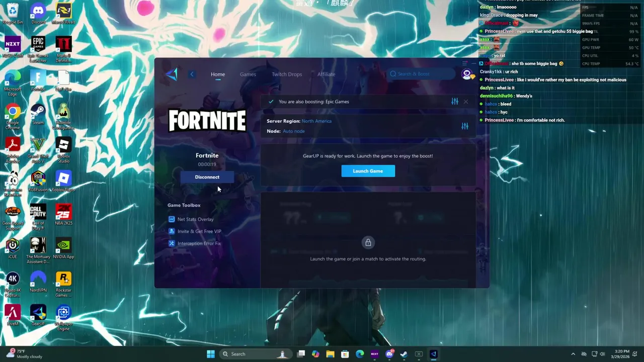Open Interception Error Fix tool
This screenshot has height=362, width=644.
pos(199,243)
